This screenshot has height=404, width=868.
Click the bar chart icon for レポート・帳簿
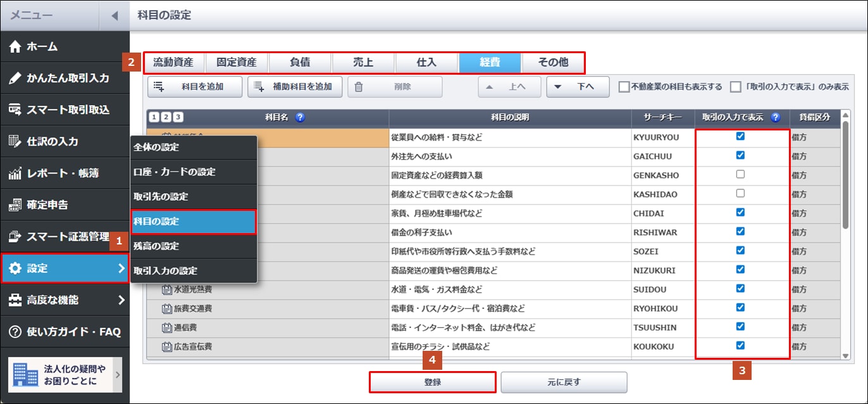click(x=15, y=174)
